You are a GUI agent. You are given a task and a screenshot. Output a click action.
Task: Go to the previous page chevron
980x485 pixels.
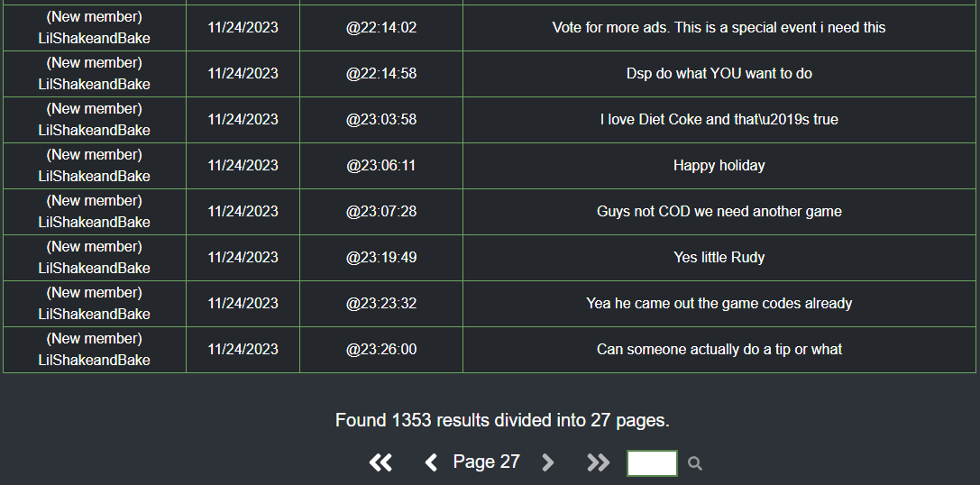tap(431, 462)
